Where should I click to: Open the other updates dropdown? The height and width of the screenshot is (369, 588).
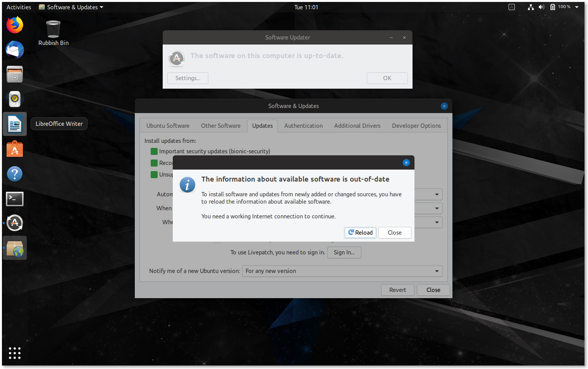tap(428, 222)
